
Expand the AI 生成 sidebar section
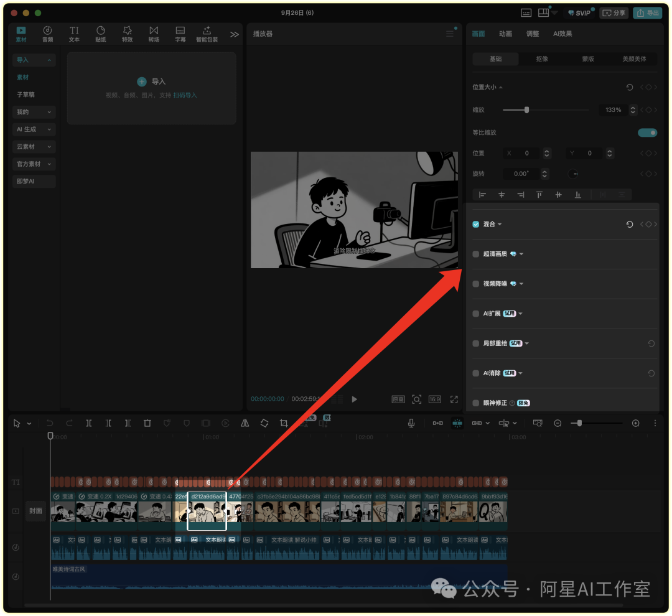(34, 129)
